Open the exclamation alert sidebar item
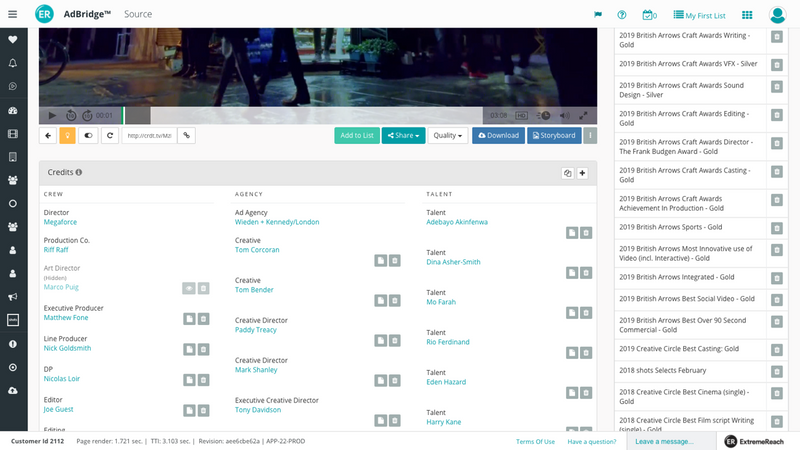The image size is (800, 450). pyautogui.click(x=13, y=344)
